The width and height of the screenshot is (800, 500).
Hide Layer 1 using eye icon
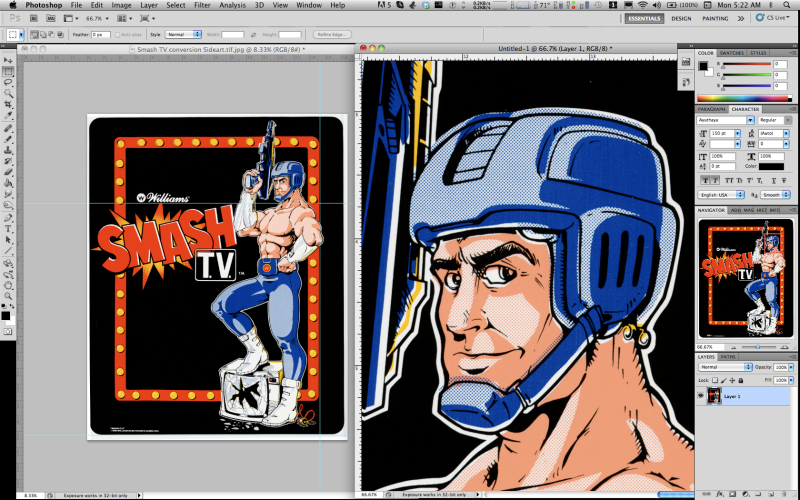click(x=701, y=396)
